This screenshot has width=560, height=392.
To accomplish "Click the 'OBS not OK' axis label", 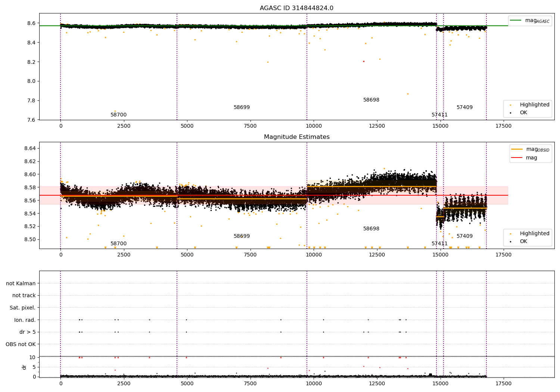I will click(21, 344).
